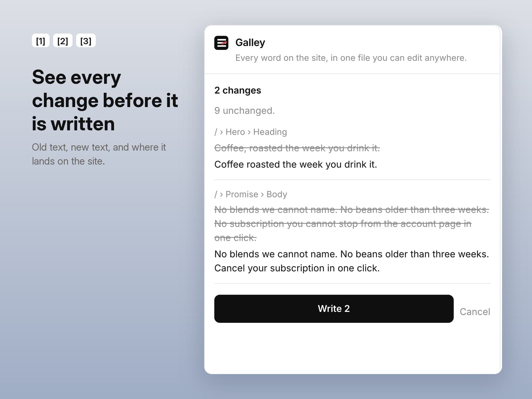Select slide marker [1]
Viewport: 532px width, 399px height.
pyautogui.click(x=41, y=41)
